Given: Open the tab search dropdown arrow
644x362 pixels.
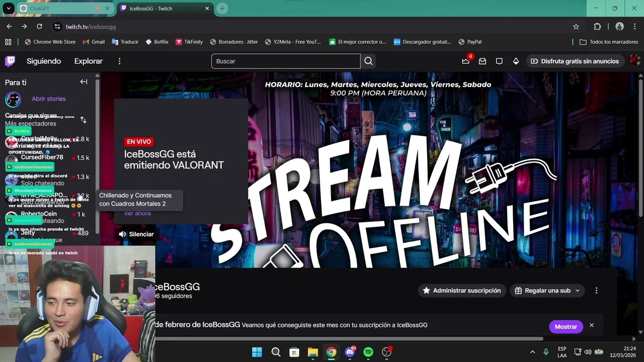Looking at the screenshot, I should tap(9, 9).
